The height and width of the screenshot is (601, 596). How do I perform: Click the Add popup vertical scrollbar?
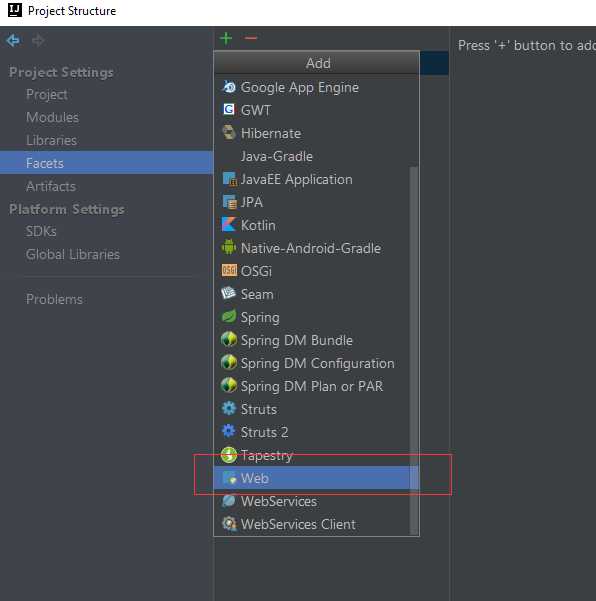414,350
